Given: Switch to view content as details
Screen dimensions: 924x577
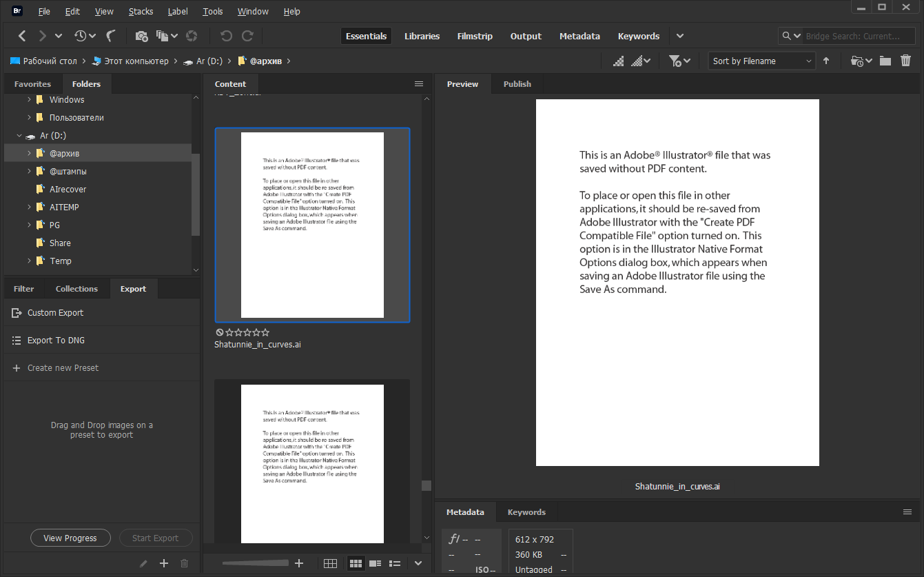Looking at the screenshot, I should click(375, 563).
